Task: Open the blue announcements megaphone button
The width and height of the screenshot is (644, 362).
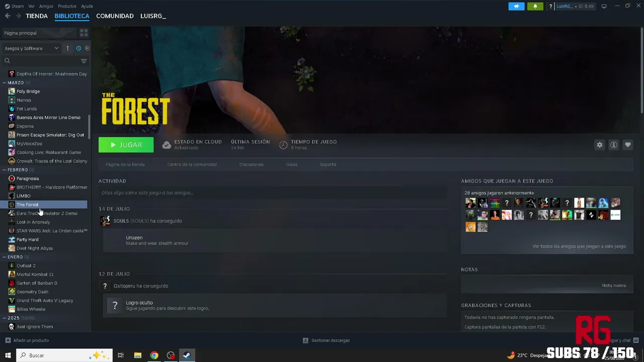Action: coord(516,6)
